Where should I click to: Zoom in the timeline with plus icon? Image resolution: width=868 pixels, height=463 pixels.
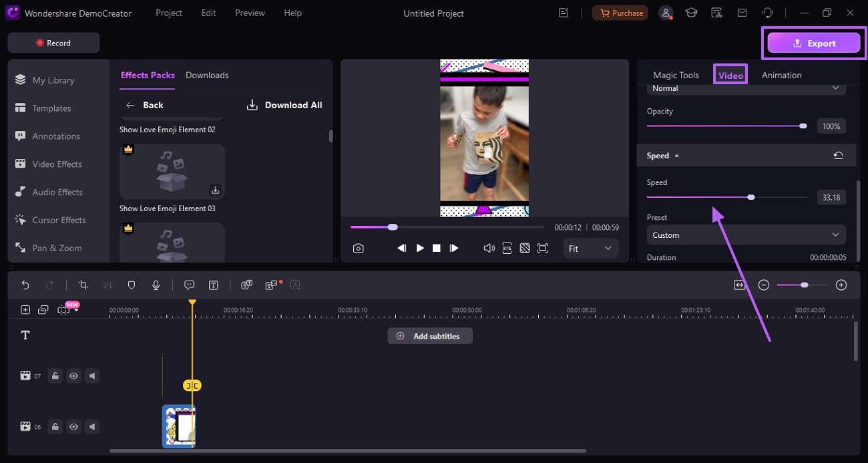[841, 285]
